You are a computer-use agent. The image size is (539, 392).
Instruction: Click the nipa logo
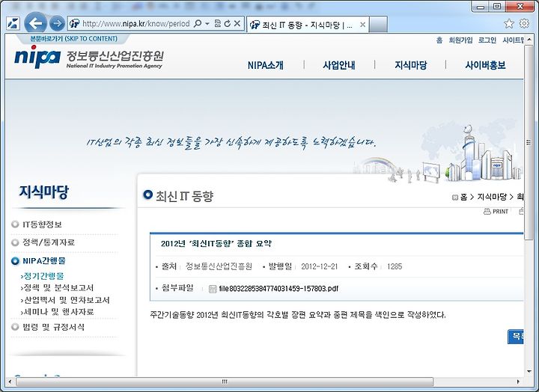pos(38,57)
